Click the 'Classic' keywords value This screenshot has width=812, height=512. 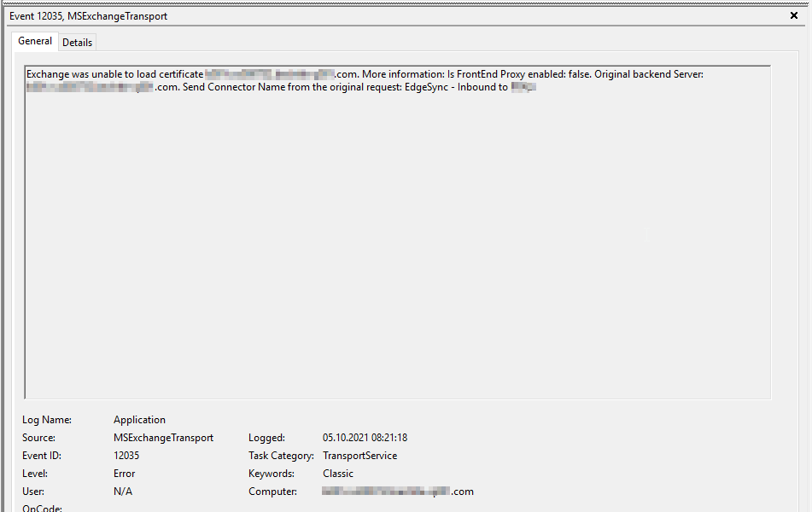pos(338,474)
